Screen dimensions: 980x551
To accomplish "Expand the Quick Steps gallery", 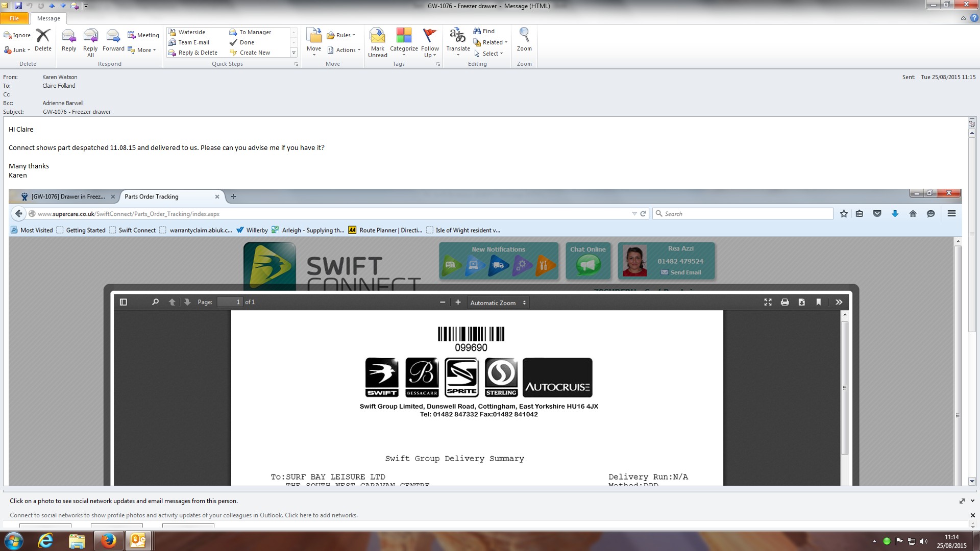I will pyautogui.click(x=293, y=53).
